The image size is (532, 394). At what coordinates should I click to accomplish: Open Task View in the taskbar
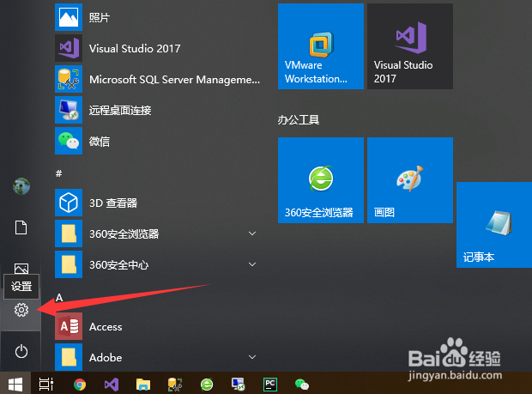[46, 385]
